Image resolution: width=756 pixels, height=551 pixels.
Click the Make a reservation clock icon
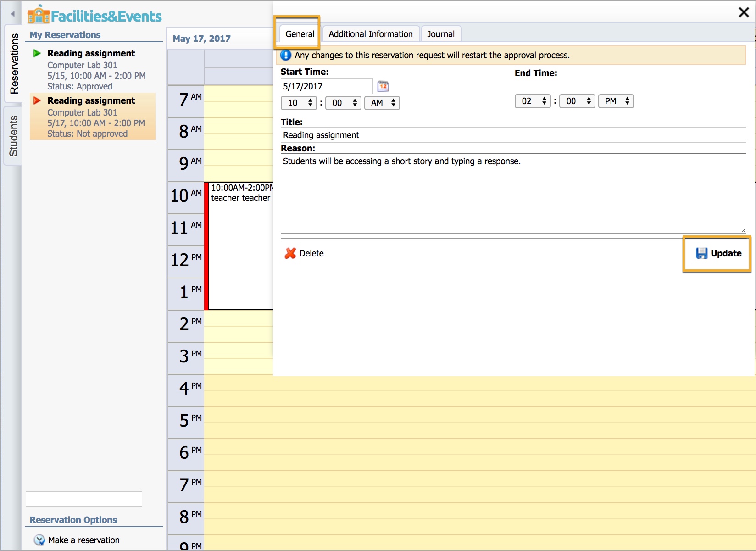pyautogui.click(x=39, y=540)
